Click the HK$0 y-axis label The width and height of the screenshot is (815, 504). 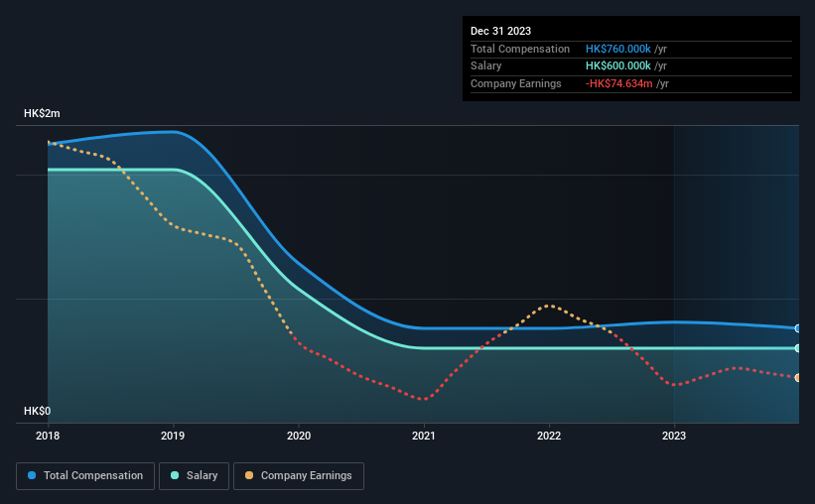[38, 411]
